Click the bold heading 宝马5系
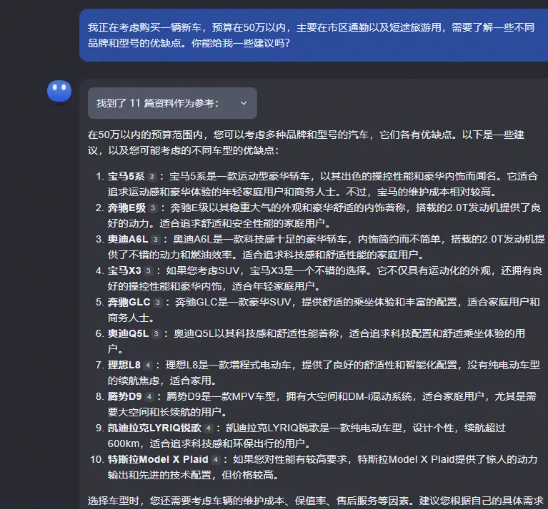The height and width of the screenshot is (509, 548). click(126, 176)
